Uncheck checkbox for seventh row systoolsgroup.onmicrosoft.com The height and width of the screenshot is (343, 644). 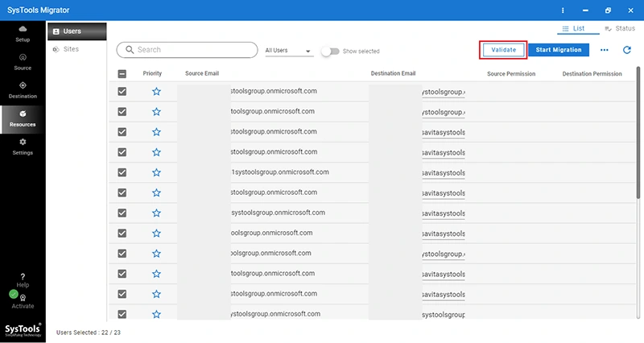122,213
